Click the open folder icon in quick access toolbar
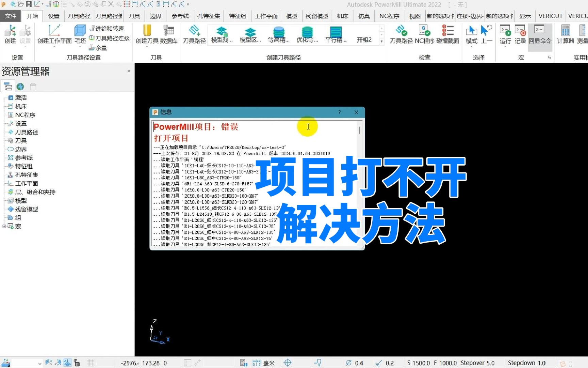Image resolution: width=588 pixels, height=368 pixels. click(x=21, y=4)
